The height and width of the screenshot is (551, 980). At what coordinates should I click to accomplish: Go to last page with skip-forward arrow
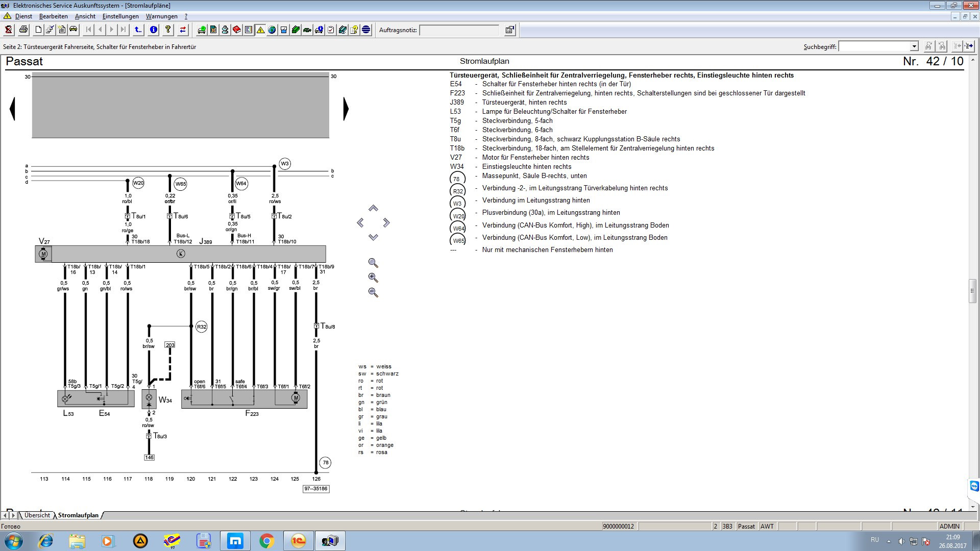(123, 30)
